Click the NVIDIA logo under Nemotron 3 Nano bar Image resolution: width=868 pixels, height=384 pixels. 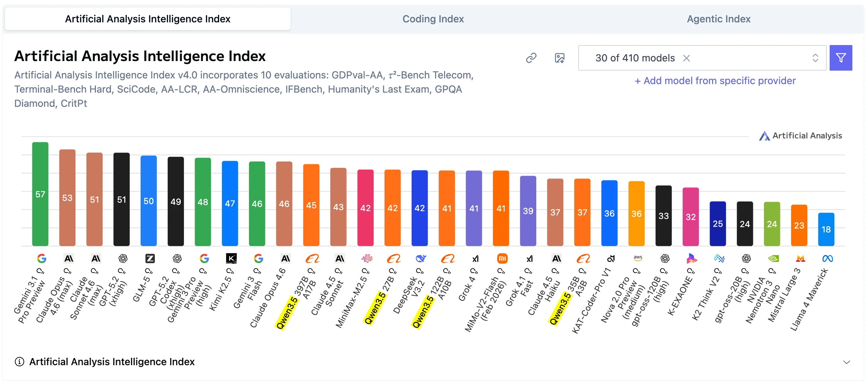click(773, 259)
